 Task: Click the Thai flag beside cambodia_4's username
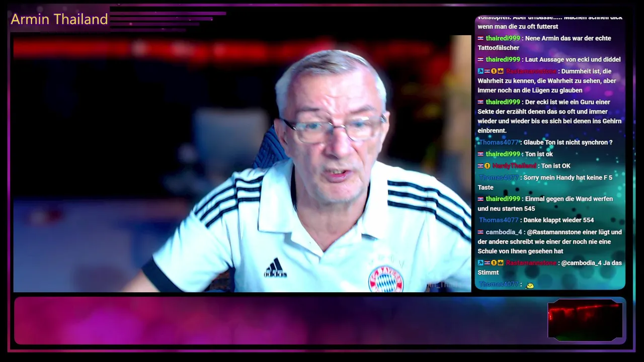480,232
